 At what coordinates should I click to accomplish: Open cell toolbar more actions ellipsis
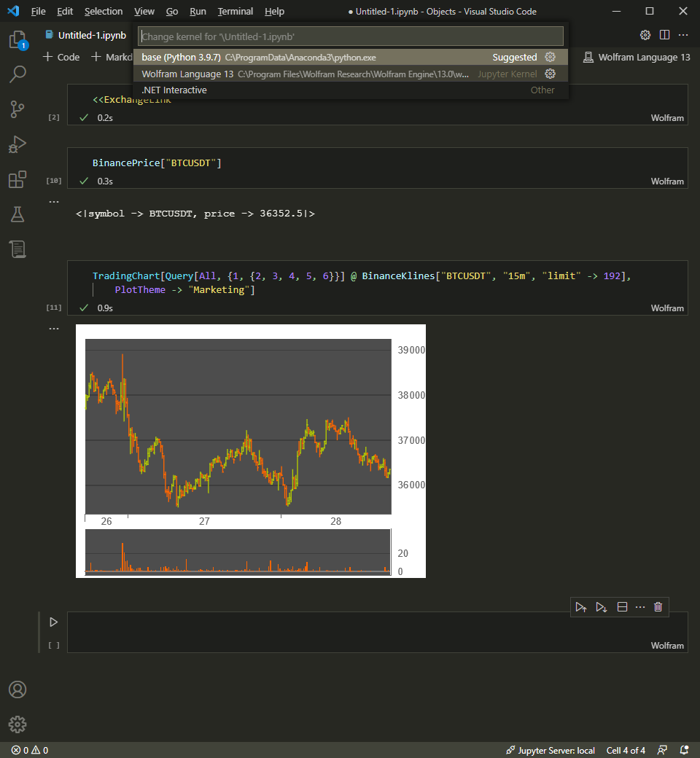point(640,607)
